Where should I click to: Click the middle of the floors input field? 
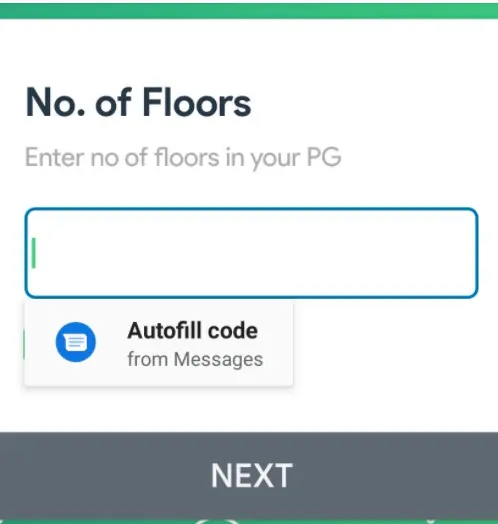pos(251,253)
